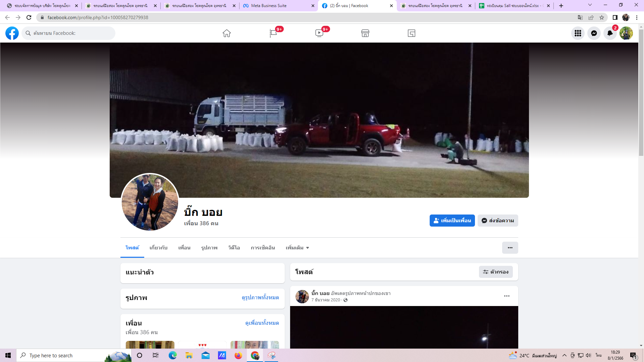
Task: Open the Facebook menu grid icon
Action: [x=578, y=33]
